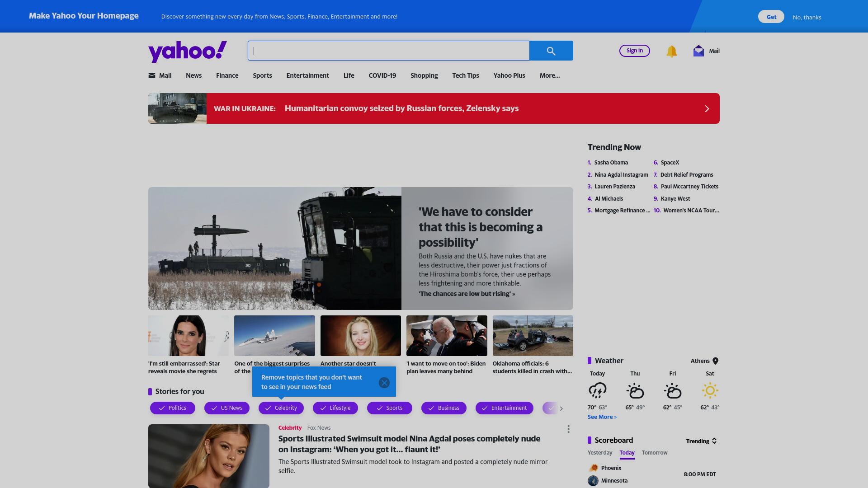Open the Finance section
The height and width of the screenshot is (488, 868).
(227, 75)
